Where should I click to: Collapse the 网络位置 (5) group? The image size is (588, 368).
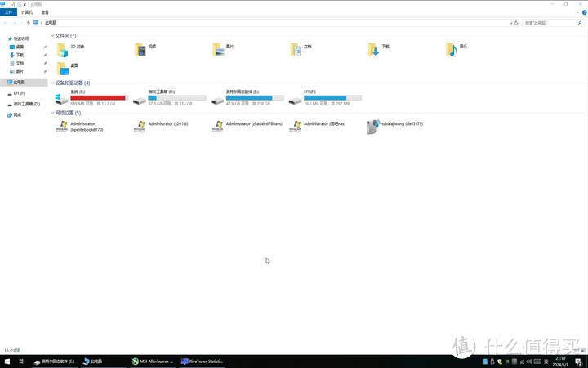tap(52, 112)
